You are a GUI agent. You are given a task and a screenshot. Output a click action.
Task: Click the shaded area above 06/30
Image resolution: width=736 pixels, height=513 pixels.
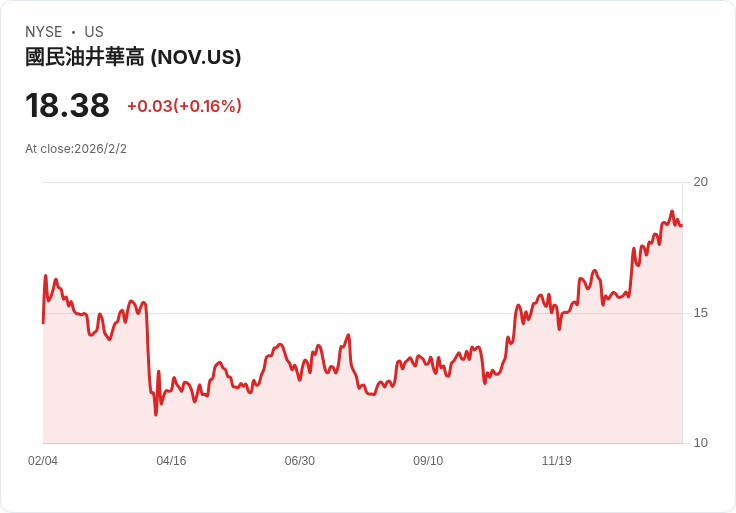coord(299,410)
